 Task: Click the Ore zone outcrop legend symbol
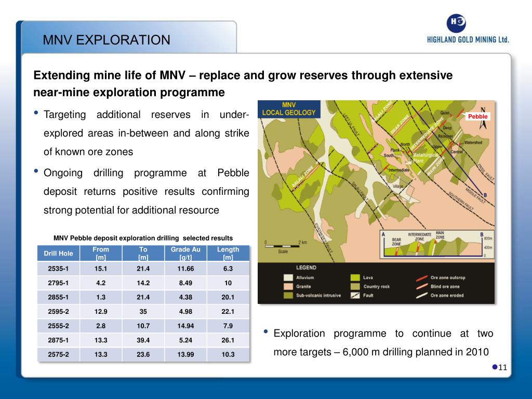[422, 278]
